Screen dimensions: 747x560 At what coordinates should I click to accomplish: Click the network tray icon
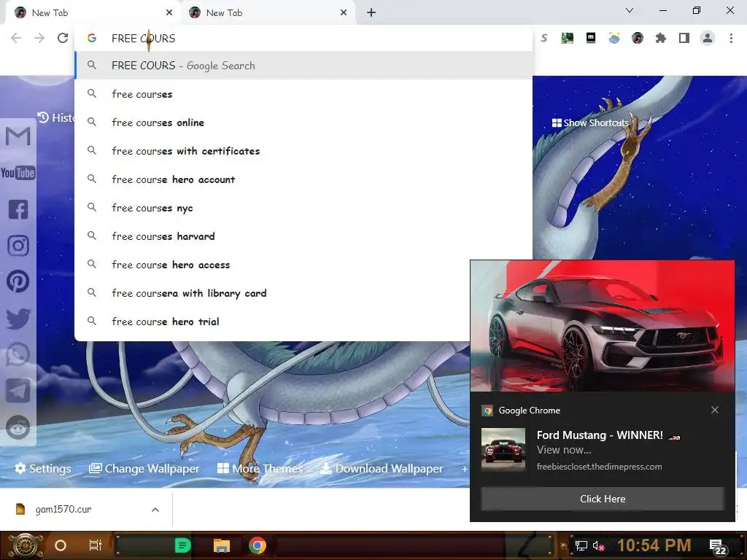[581, 545]
